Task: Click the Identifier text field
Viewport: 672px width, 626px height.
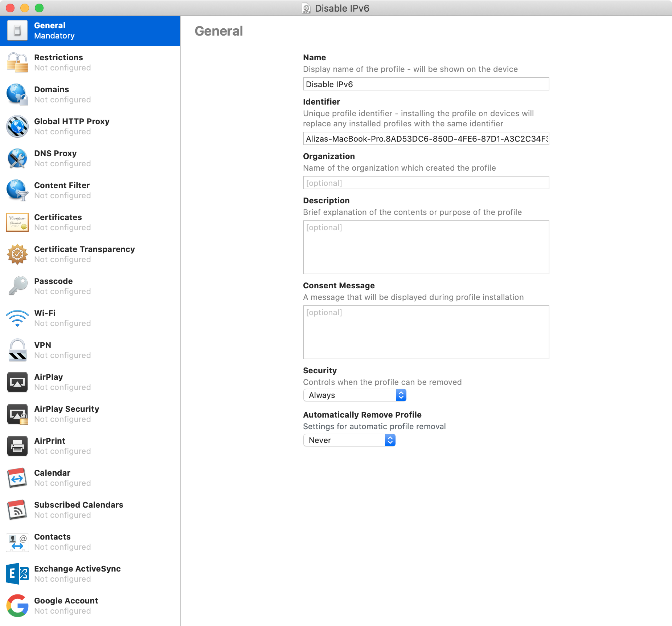Action: coord(426,138)
